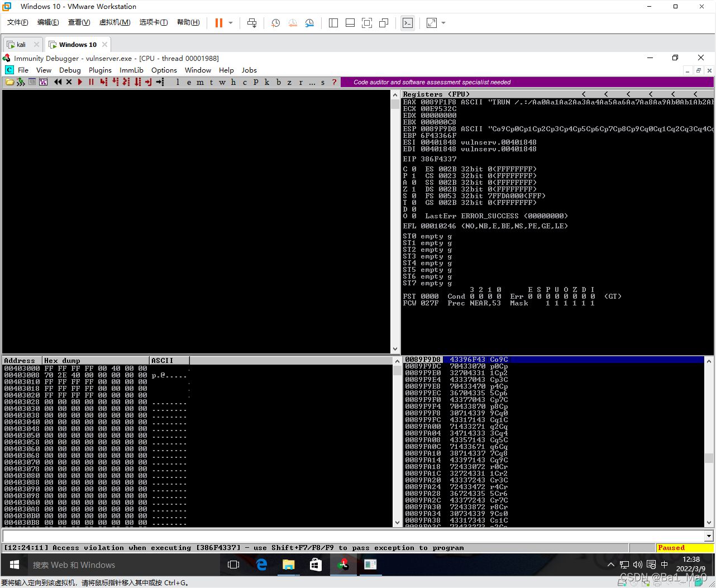Viewport: 716px width, 588px height.
Task: Click the stack pane scrollbar thumb
Action: 709,458
